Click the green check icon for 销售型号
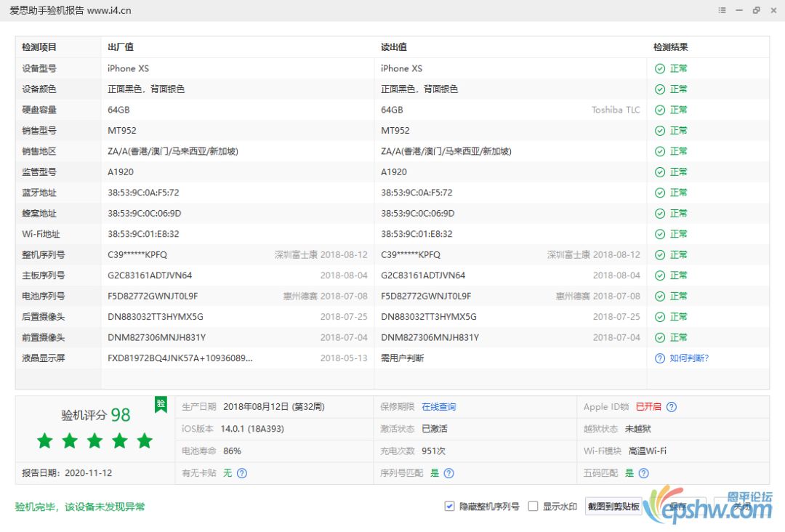 click(660, 131)
